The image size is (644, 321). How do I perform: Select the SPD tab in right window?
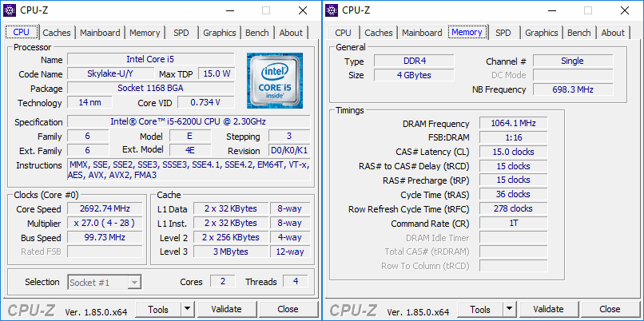(503, 33)
